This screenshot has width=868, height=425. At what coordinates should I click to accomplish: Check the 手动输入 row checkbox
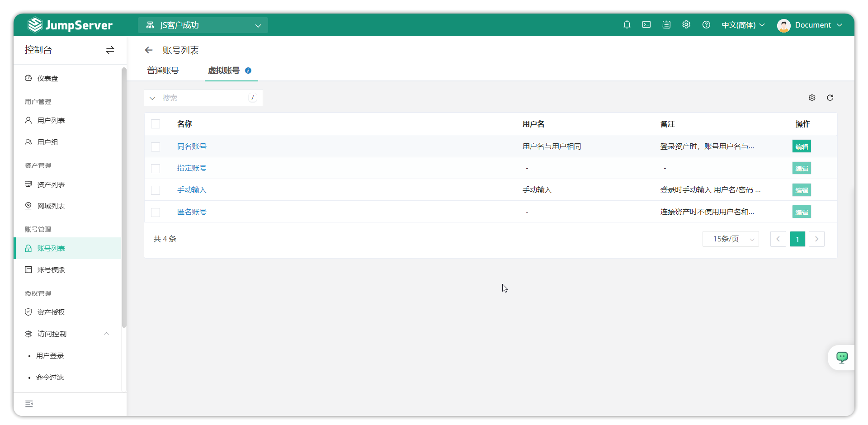pos(156,190)
